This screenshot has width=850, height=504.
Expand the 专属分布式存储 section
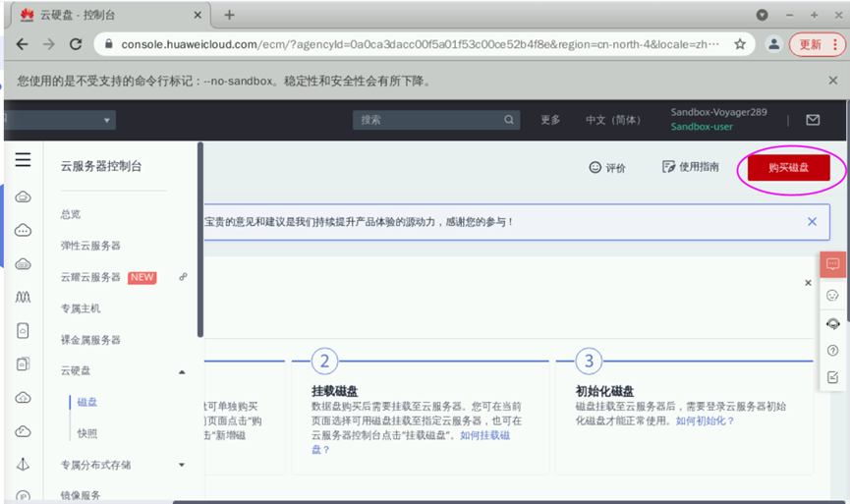click(x=182, y=465)
